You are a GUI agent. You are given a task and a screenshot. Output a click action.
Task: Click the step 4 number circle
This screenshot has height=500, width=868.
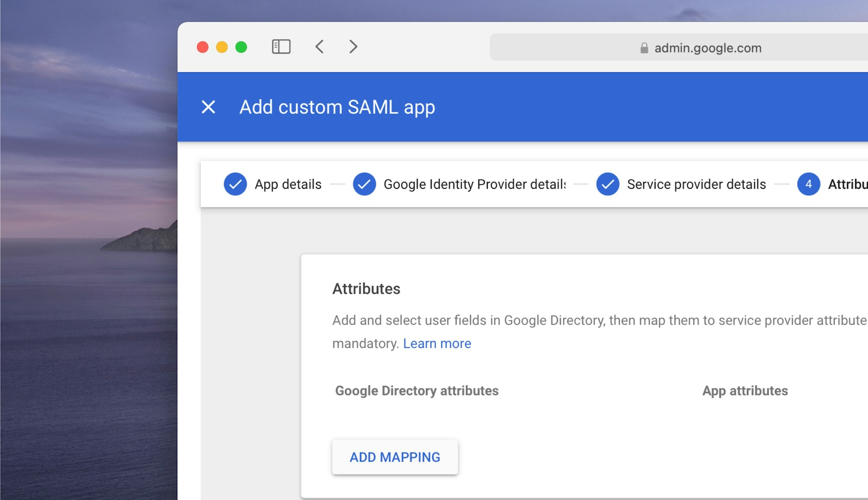pyautogui.click(x=808, y=184)
